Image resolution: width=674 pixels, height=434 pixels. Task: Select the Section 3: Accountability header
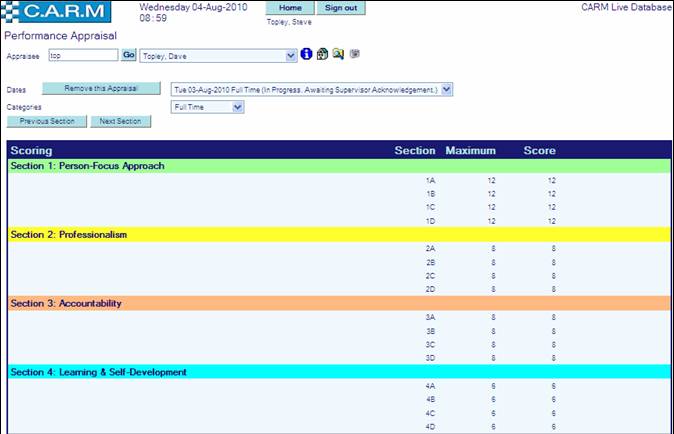coord(66,303)
